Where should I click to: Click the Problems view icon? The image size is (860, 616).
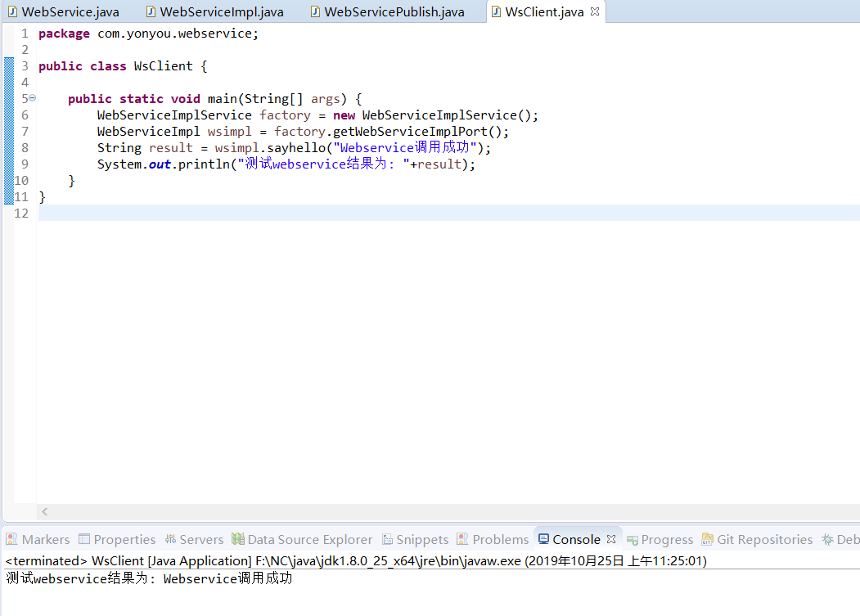pos(462,539)
